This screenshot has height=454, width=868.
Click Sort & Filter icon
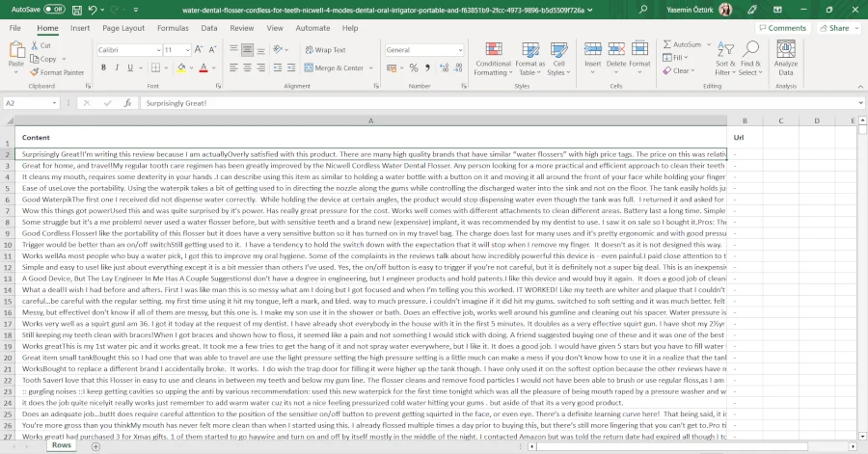click(x=724, y=50)
